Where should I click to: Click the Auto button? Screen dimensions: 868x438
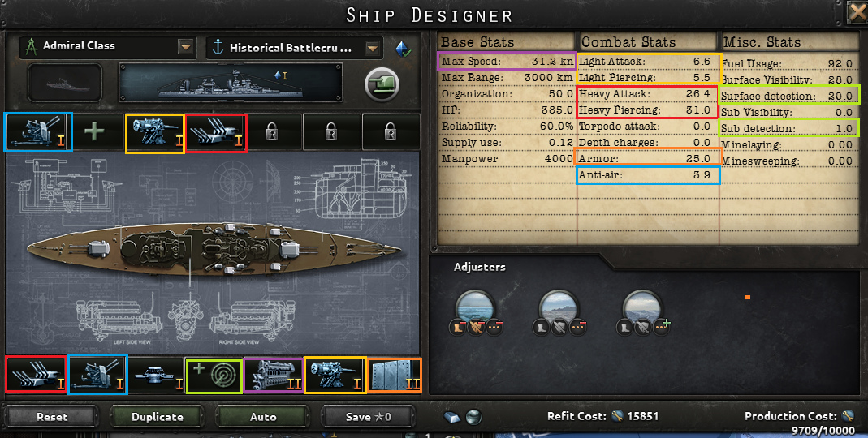263,417
